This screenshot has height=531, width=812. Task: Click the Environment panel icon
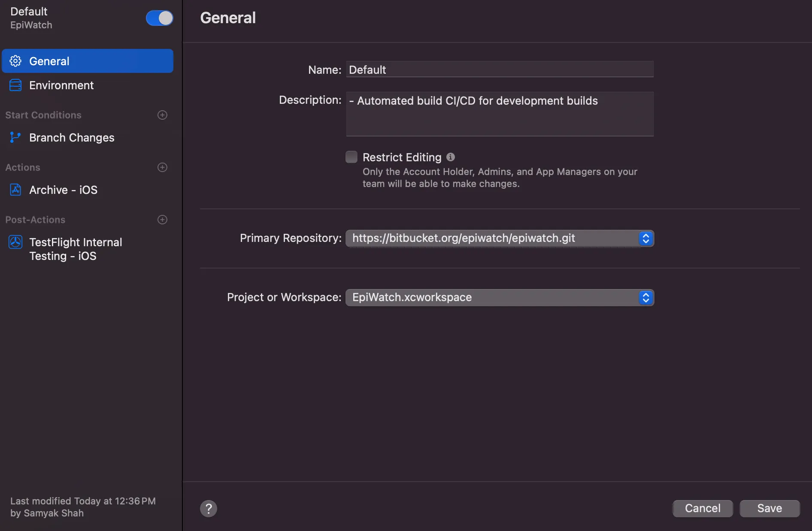pyautogui.click(x=15, y=85)
